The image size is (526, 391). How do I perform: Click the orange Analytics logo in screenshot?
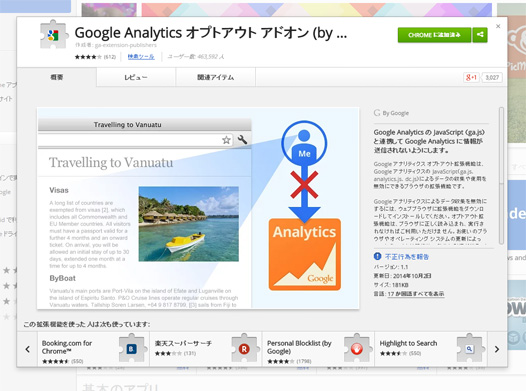pyautogui.click(x=305, y=254)
